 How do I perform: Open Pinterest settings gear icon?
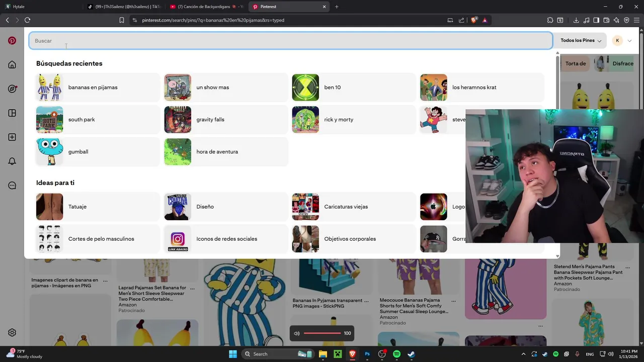click(x=12, y=332)
